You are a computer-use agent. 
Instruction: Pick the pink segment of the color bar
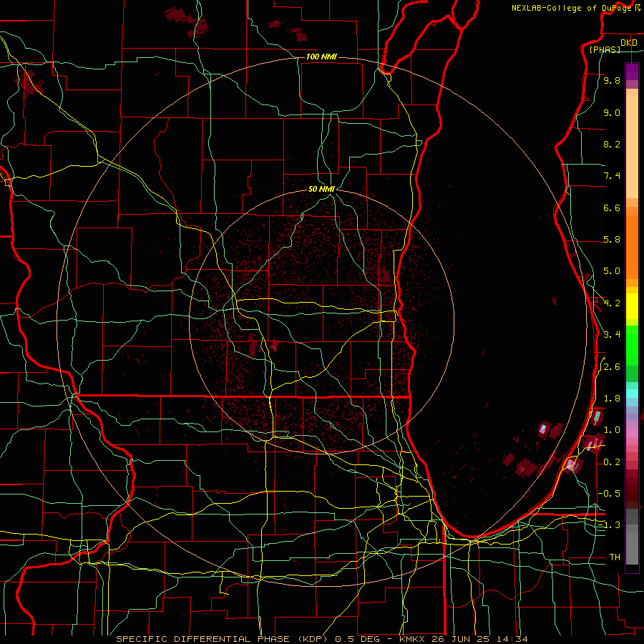pos(632,434)
